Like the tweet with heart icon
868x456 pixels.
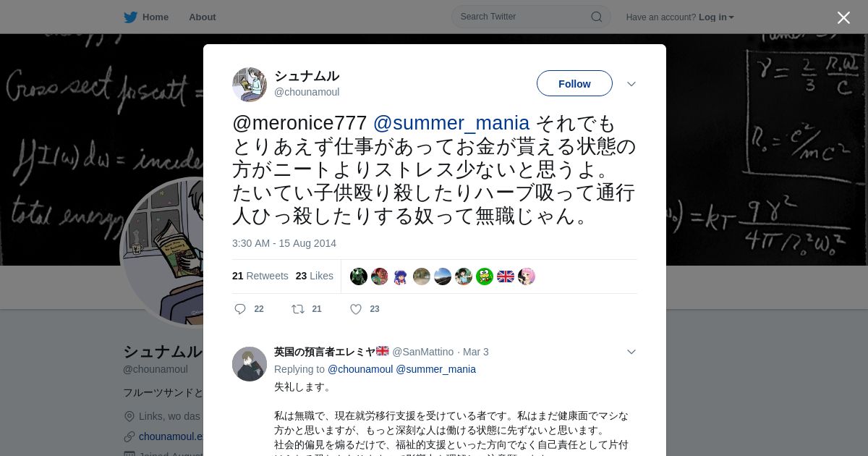[356, 309]
